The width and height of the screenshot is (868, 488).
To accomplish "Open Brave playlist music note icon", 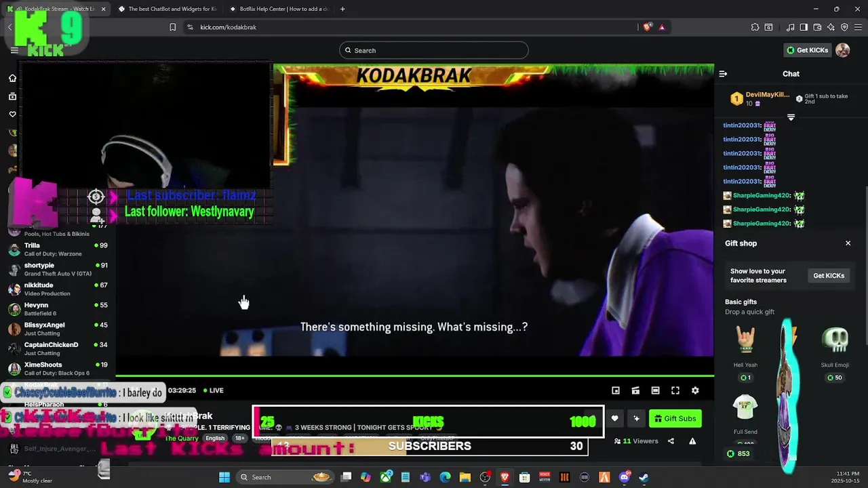I will [791, 27].
